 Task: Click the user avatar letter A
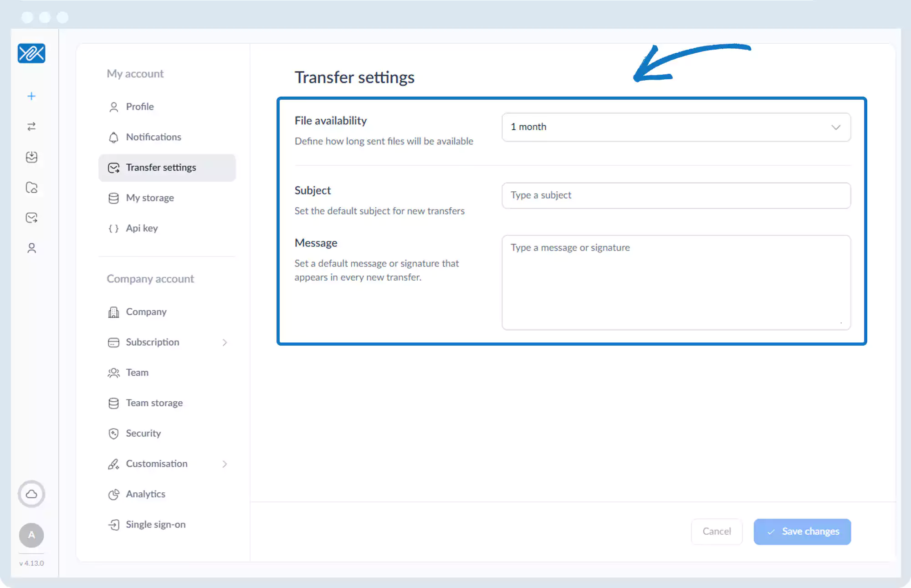pyautogui.click(x=31, y=535)
